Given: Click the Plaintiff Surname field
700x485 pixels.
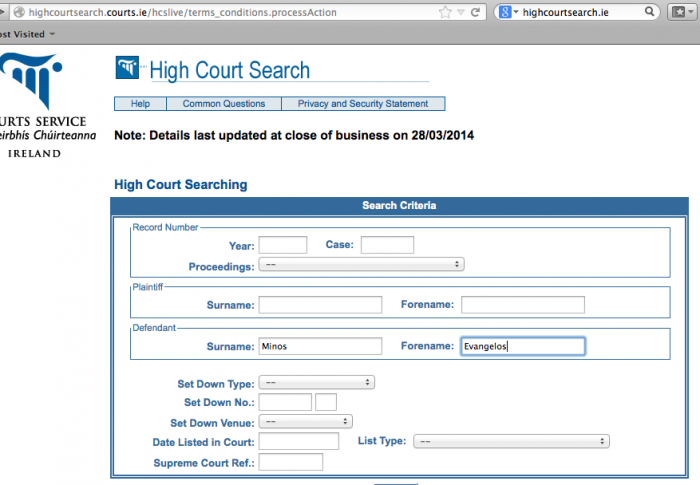Looking at the screenshot, I should pos(320,305).
